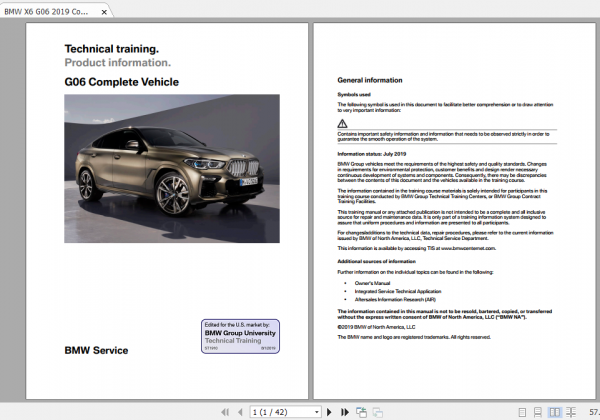Click the 'General information' heading
The height and width of the screenshot is (420, 600).
pos(370,80)
